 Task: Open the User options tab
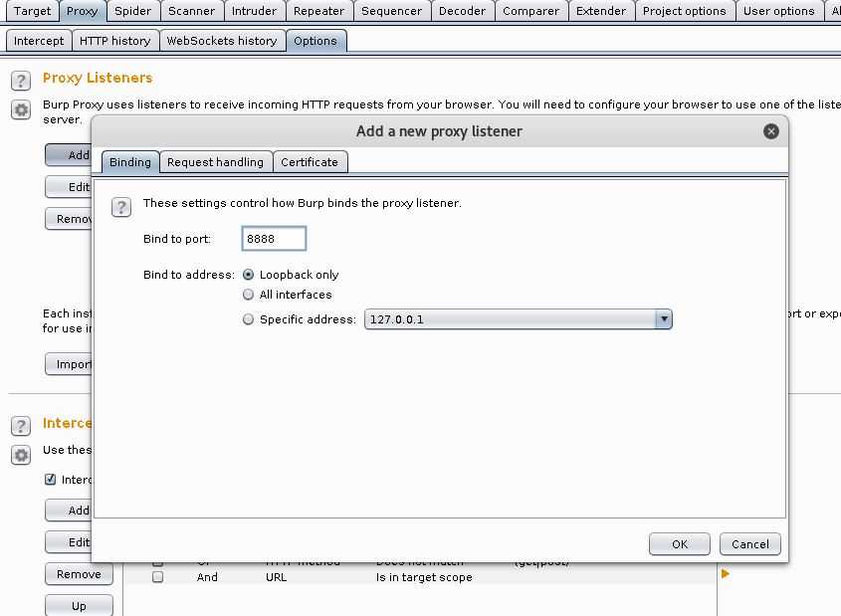click(778, 11)
